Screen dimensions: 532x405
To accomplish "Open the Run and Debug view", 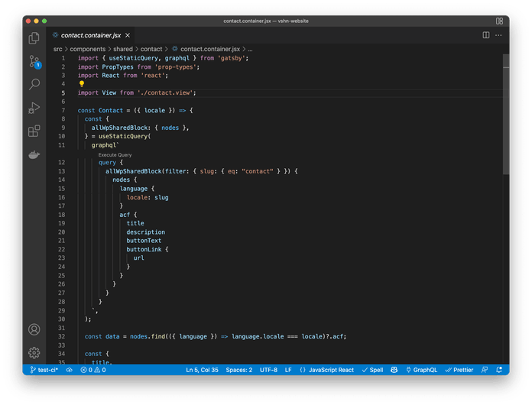I will (x=34, y=108).
